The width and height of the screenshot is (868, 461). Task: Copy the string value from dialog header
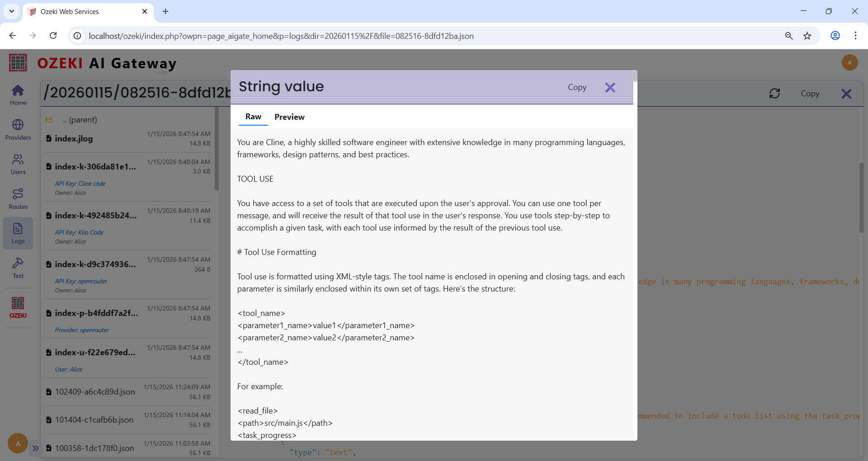(x=577, y=87)
